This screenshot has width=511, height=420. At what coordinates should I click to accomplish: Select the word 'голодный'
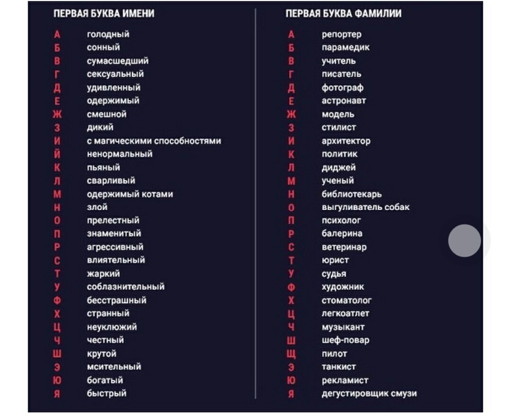pyautogui.click(x=108, y=34)
